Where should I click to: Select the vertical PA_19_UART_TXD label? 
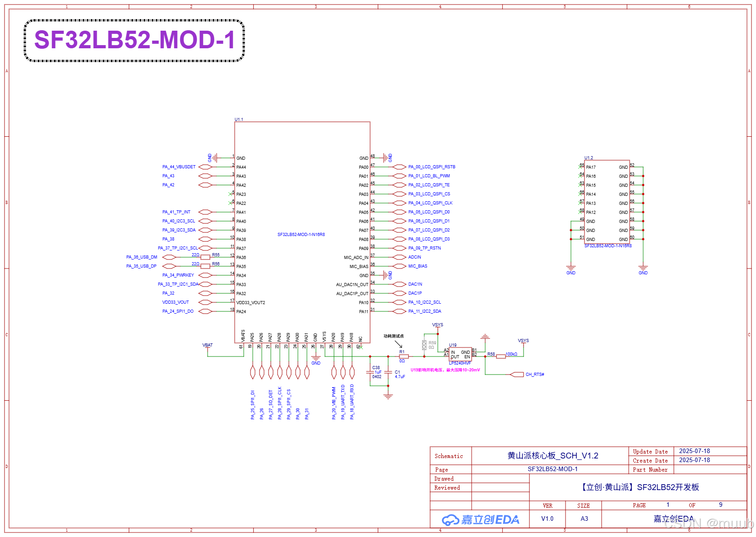coord(343,402)
